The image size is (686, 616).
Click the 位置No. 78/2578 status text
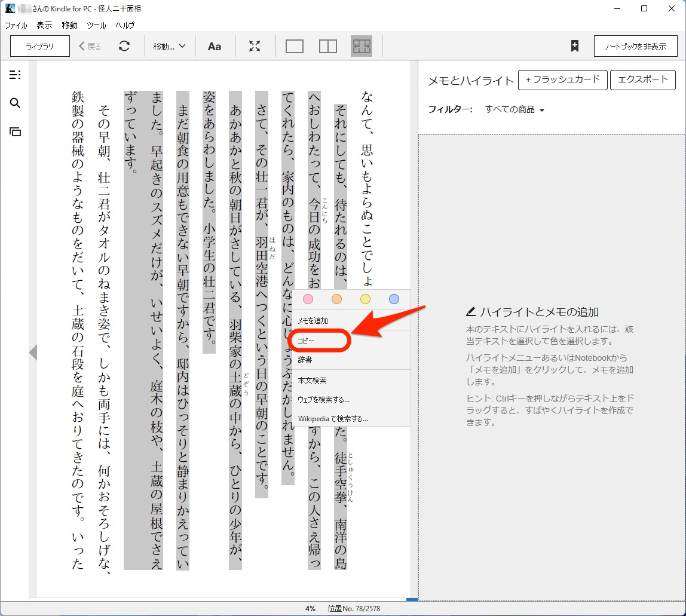pyautogui.click(x=354, y=609)
